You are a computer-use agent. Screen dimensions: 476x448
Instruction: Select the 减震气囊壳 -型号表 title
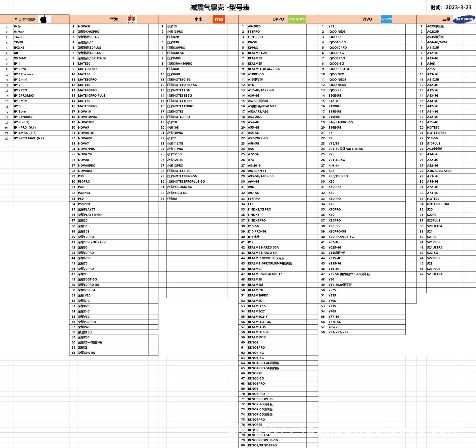click(x=220, y=8)
